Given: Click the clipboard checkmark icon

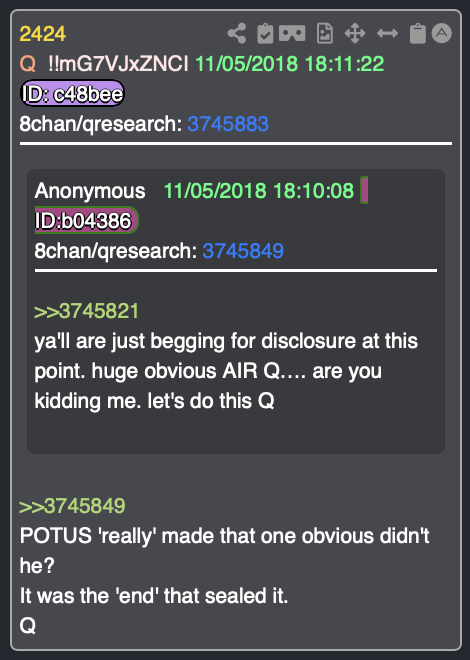Looking at the screenshot, I should tap(265, 33).
